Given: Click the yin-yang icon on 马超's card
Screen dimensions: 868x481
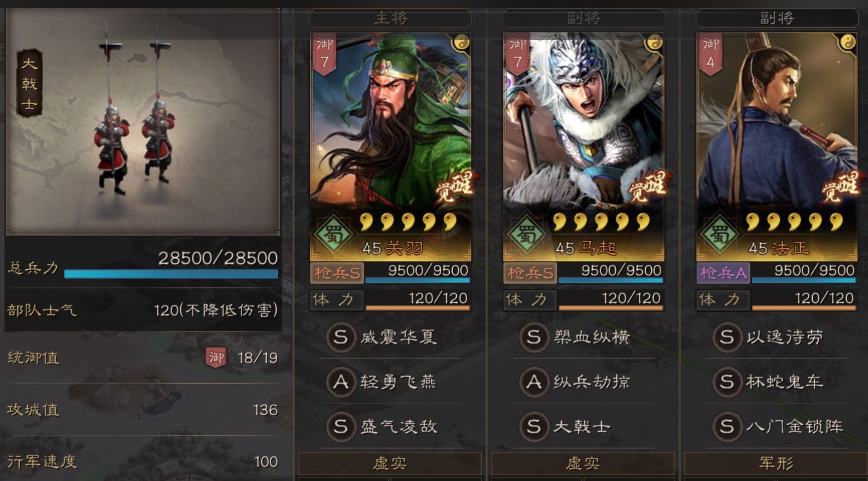Looking at the screenshot, I should point(654,42).
